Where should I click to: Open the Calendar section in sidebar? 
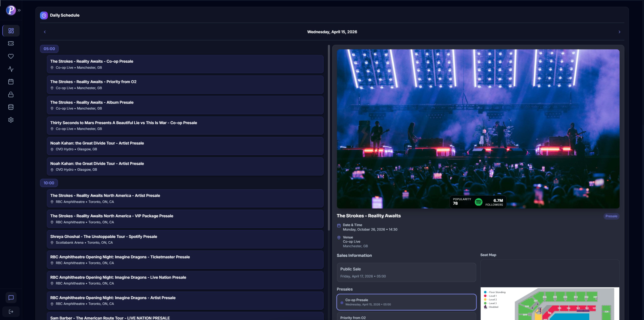(11, 82)
